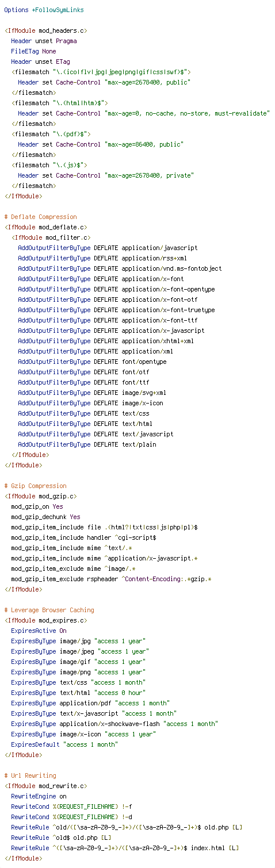Image resolution: width=275 pixels, height=868 pixels.
Task: Select DEFLATE text/plain line
Action: 87,445
